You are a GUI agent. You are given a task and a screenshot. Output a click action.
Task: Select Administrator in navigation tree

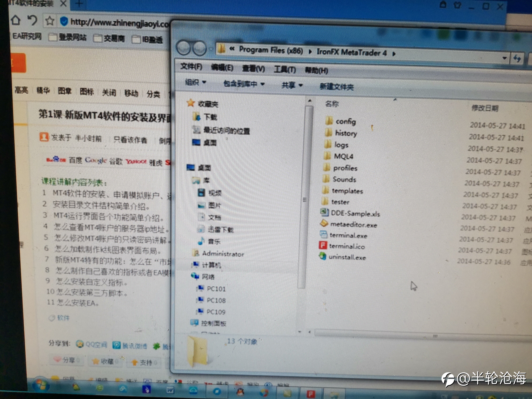[x=218, y=253]
